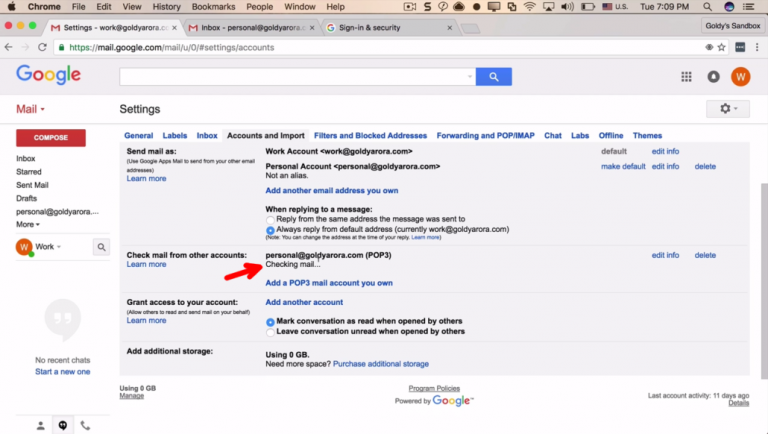Image resolution: width=768 pixels, height=434 pixels.
Task: Click the Google logo
Action: pyautogui.click(x=48, y=75)
